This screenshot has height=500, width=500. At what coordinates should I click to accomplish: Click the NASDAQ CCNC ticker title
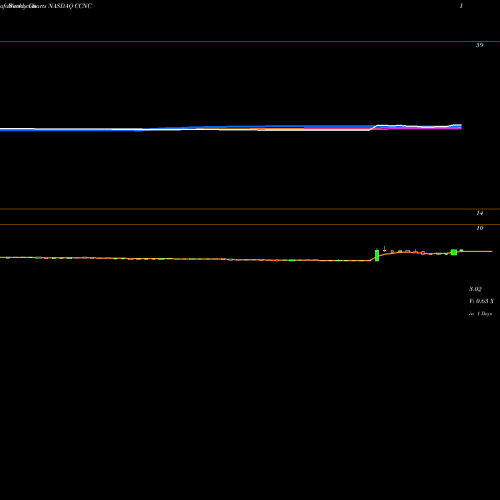click(x=70, y=6)
